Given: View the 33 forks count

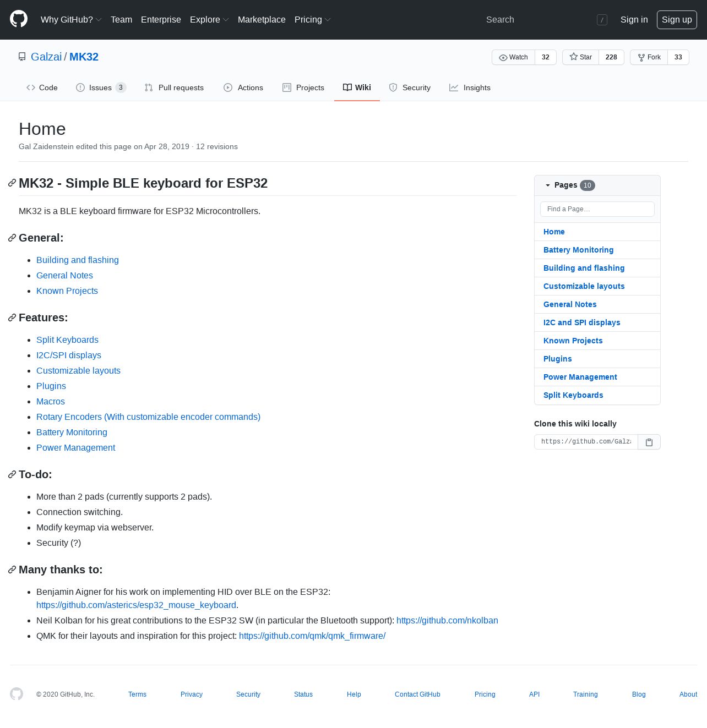Looking at the screenshot, I should [678, 57].
